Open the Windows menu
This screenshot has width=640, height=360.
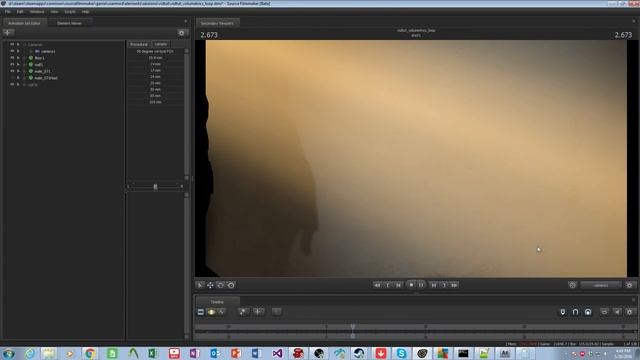point(37,12)
